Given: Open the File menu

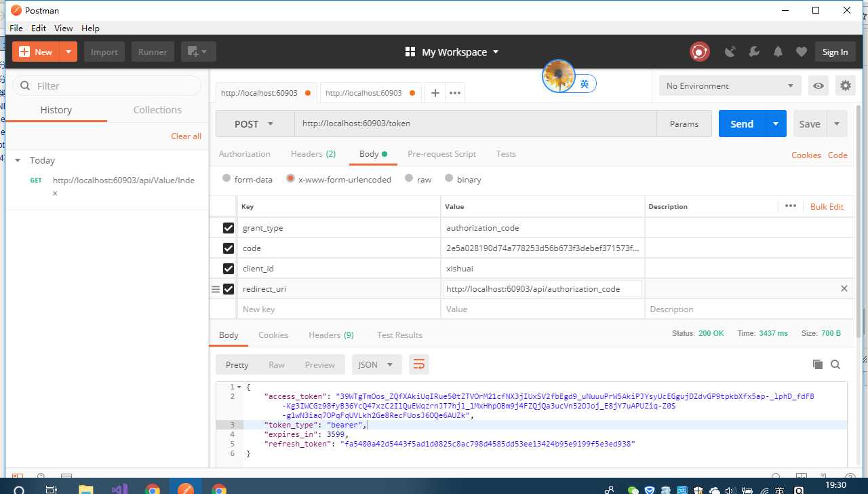Looking at the screenshot, I should (x=16, y=28).
